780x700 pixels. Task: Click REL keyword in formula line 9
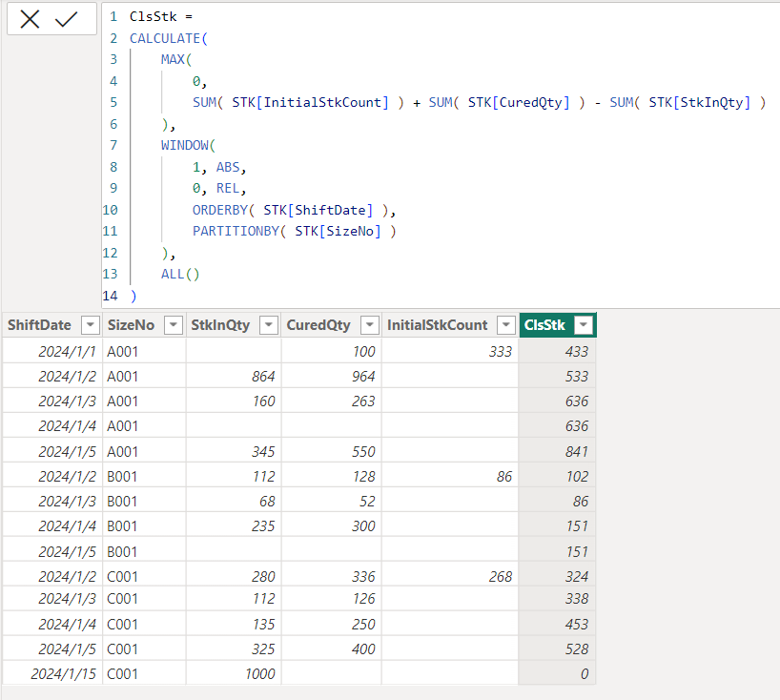pos(228,189)
